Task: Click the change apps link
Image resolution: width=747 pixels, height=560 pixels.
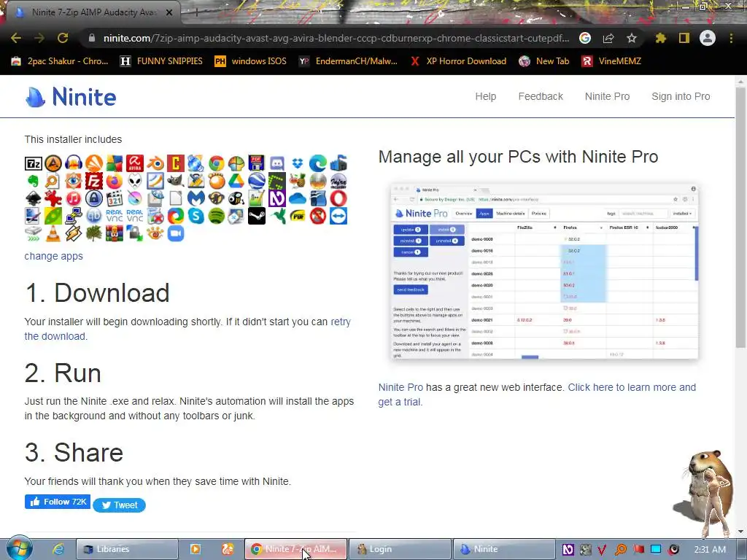Action: [54, 256]
